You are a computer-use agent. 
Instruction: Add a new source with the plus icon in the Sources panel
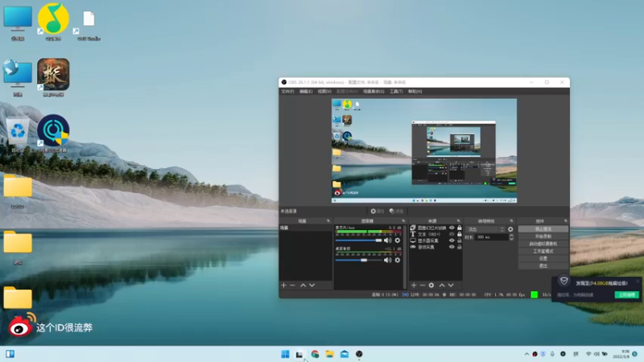(414, 285)
